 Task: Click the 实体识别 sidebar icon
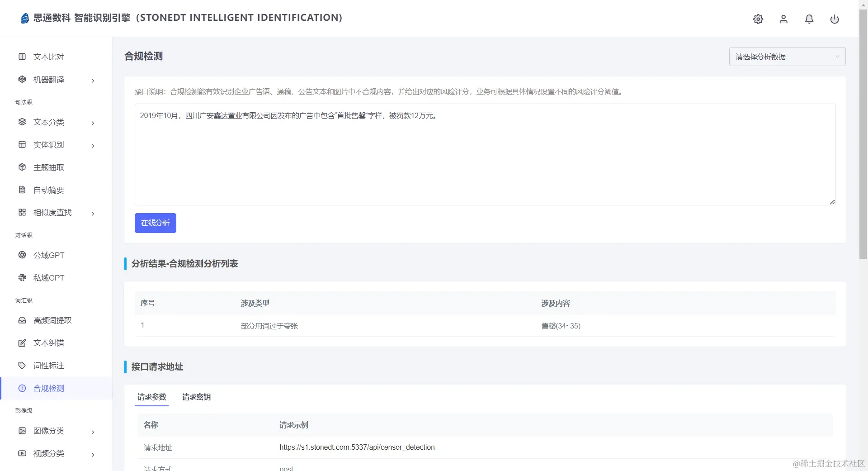[x=22, y=144]
